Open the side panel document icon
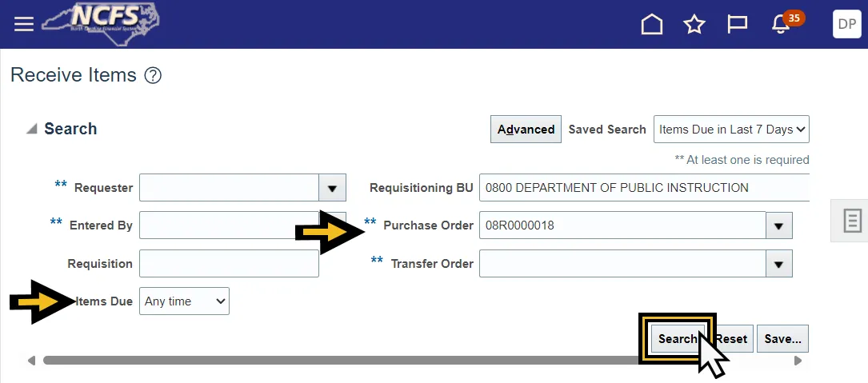The height and width of the screenshot is (383, 868). (x=853, y=220)
